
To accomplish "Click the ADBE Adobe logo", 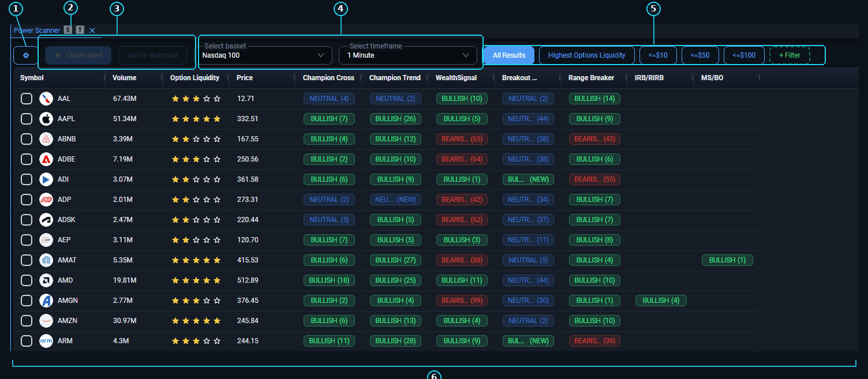I will coord(46,159).
